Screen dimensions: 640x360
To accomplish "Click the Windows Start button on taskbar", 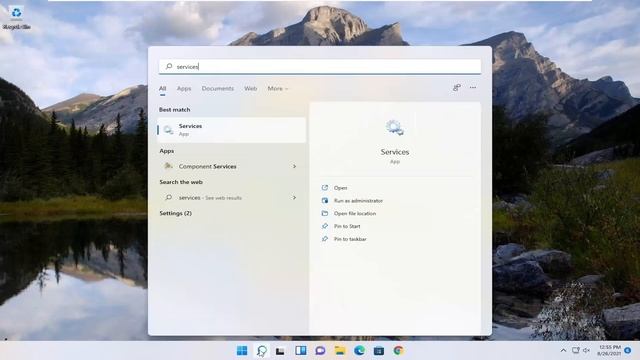I will [242, 351].
